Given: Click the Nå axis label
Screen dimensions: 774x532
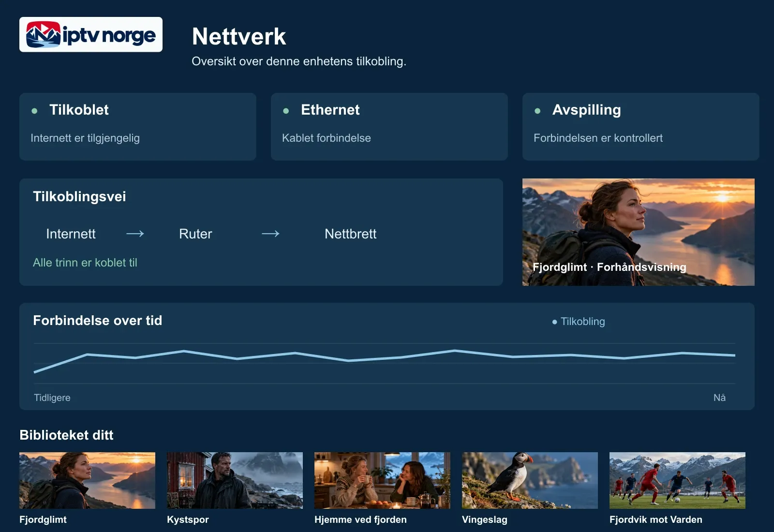Looking at the screenshot, I should 720,398.
